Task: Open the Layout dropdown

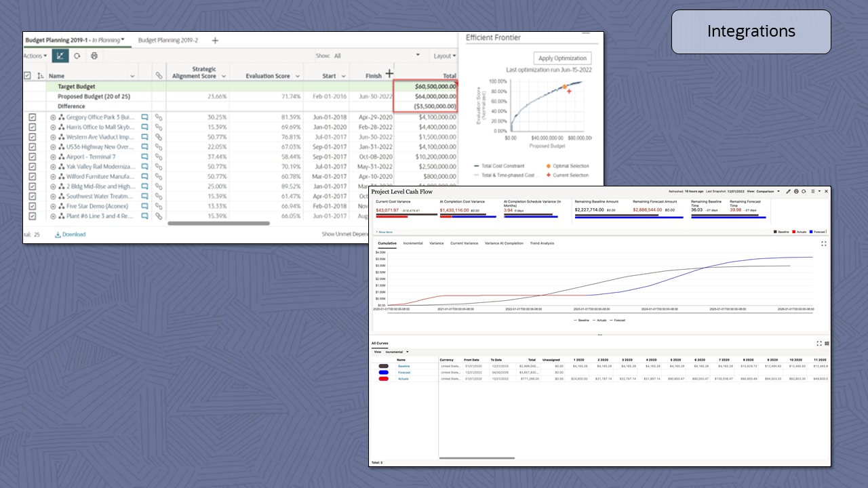Action: (x=444, y=55)
